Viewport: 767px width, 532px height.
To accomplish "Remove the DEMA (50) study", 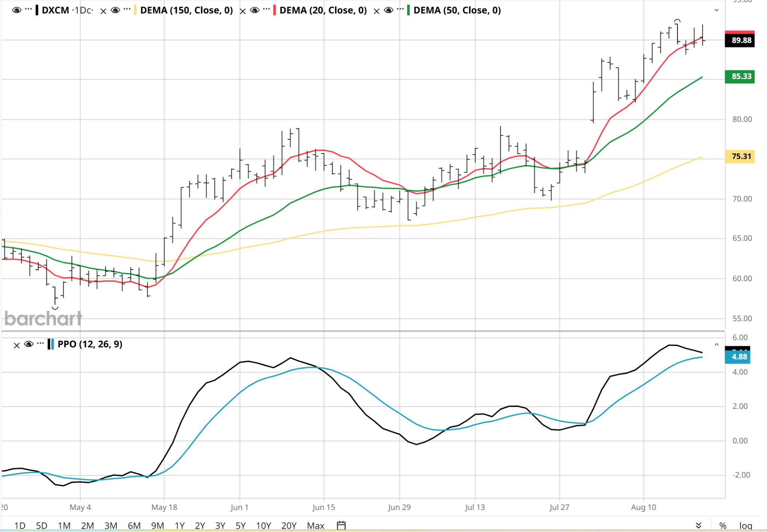I will tap(377, 11).
